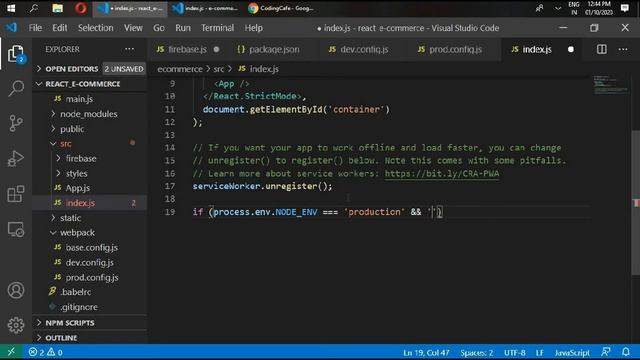Open Windows Start menu
Screen dimensions: 640x360
click(x=11, y=8)
